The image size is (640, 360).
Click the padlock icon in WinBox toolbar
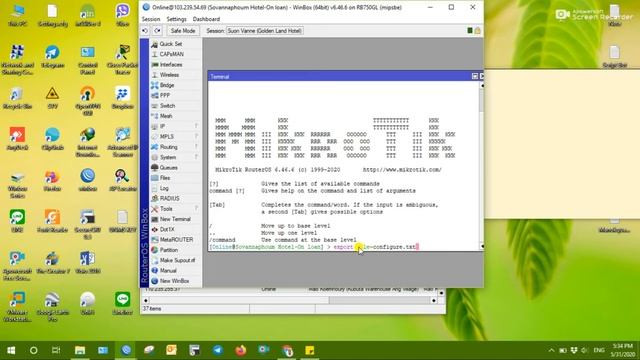pyautogui.click(x=478, y=31)
